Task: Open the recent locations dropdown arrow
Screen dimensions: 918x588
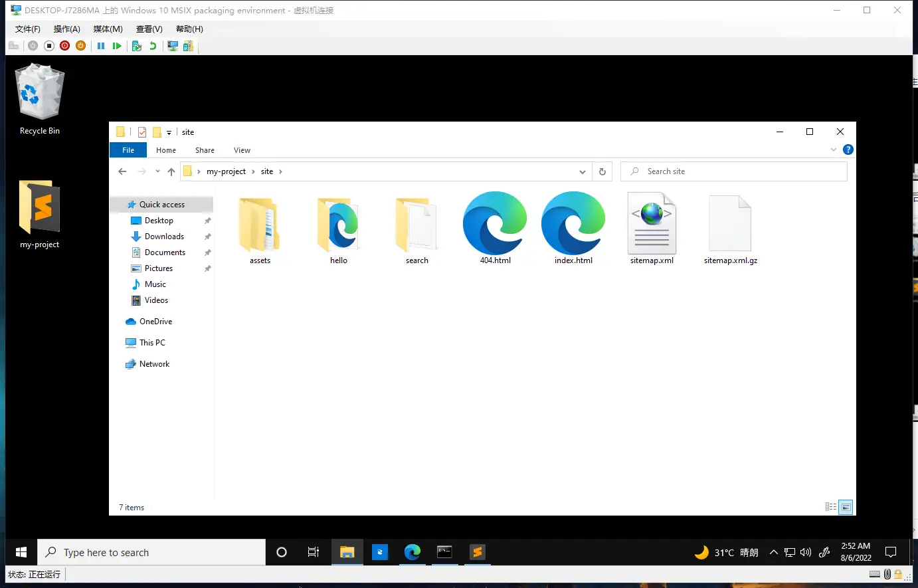Action: click(157, 171)
